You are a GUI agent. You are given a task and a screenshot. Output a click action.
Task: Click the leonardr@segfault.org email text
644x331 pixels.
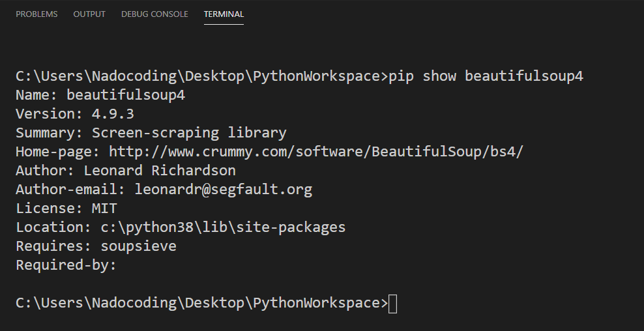tap(224, 190)
